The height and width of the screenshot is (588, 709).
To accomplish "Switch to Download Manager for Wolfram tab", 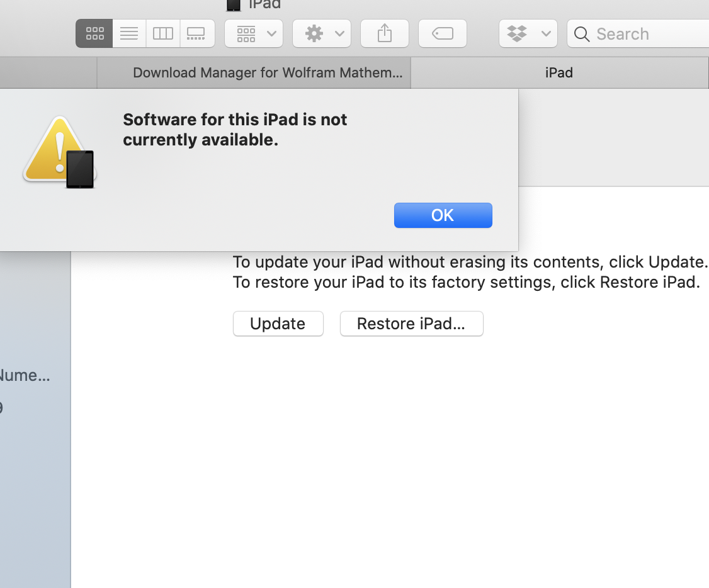I will pos(254,73).
